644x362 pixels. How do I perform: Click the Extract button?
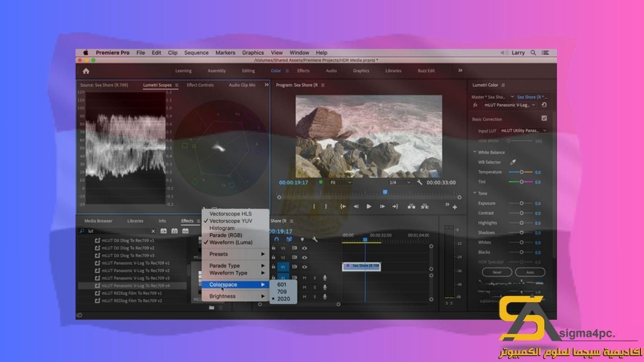coord(425,206)
